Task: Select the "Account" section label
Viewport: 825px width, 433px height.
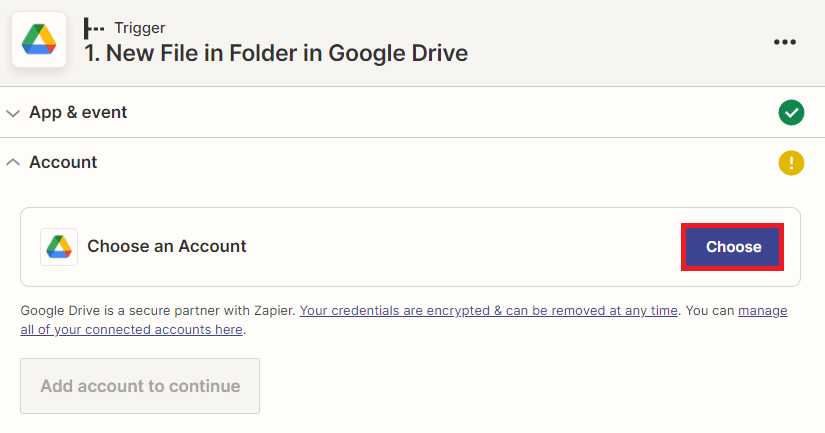Action: (x=63, y=162)
